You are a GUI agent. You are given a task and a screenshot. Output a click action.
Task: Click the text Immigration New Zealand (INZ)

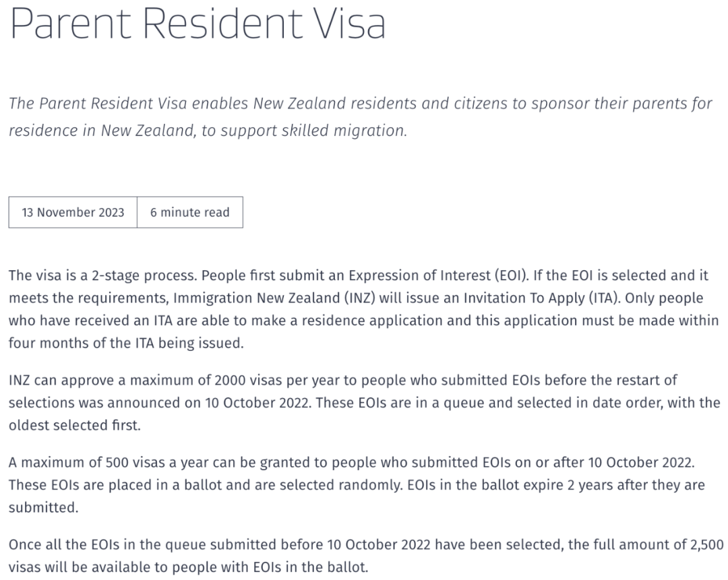pos(274,298)
